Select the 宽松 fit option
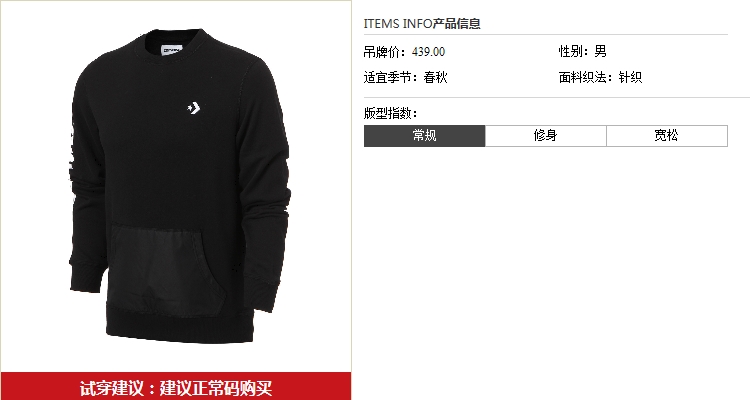This screenshot has width=750, height=400. 667,136
